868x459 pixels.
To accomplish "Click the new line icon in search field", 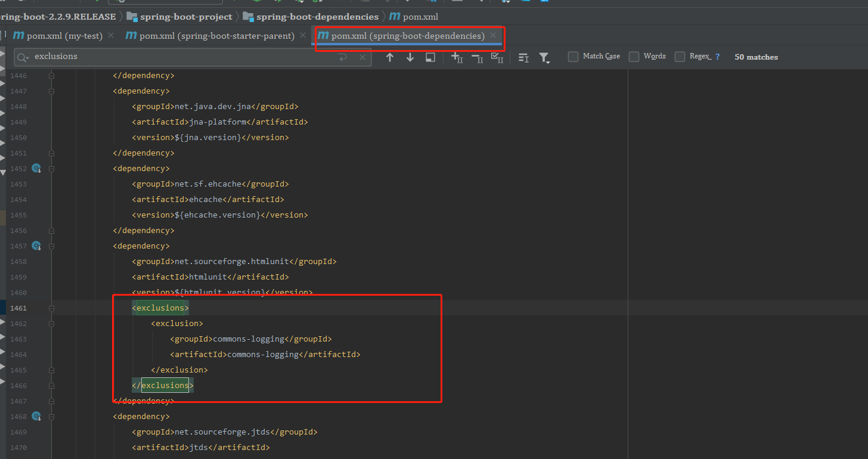I will coord(342,57).
